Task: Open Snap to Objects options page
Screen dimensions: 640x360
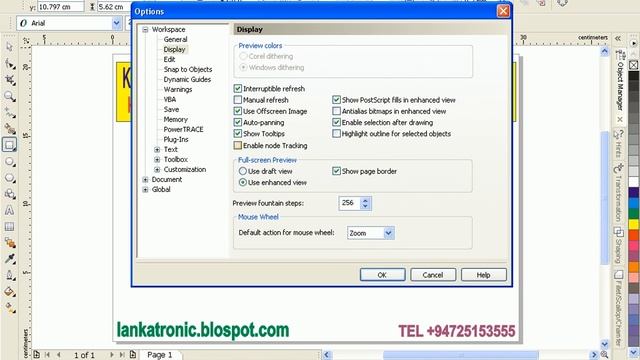Action: click(x=188, y=69)
